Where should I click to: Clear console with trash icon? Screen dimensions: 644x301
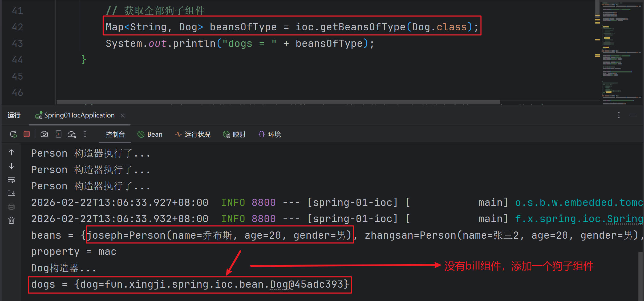pos(11,220)
